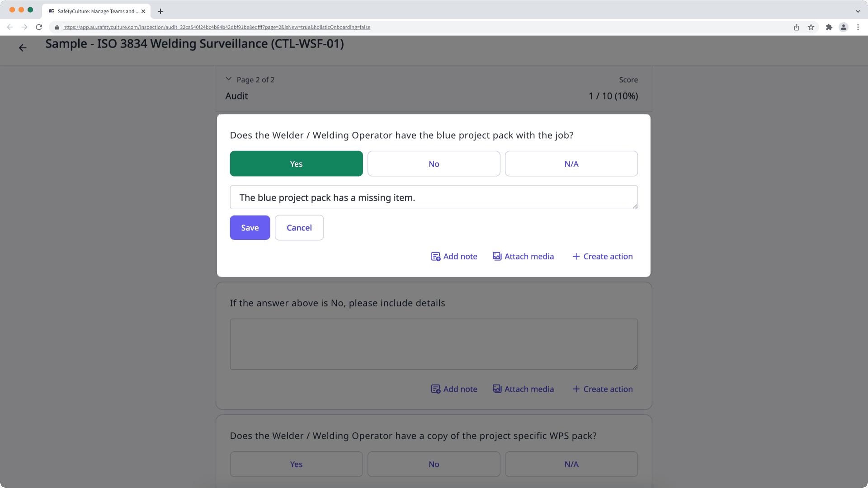Click the empty details text area

coord(434,344)
